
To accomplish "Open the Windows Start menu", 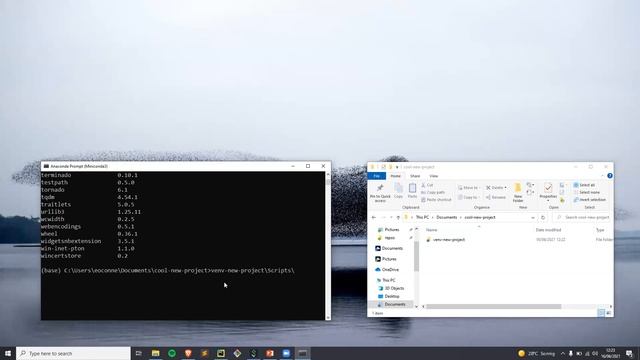I will (8, 353).
